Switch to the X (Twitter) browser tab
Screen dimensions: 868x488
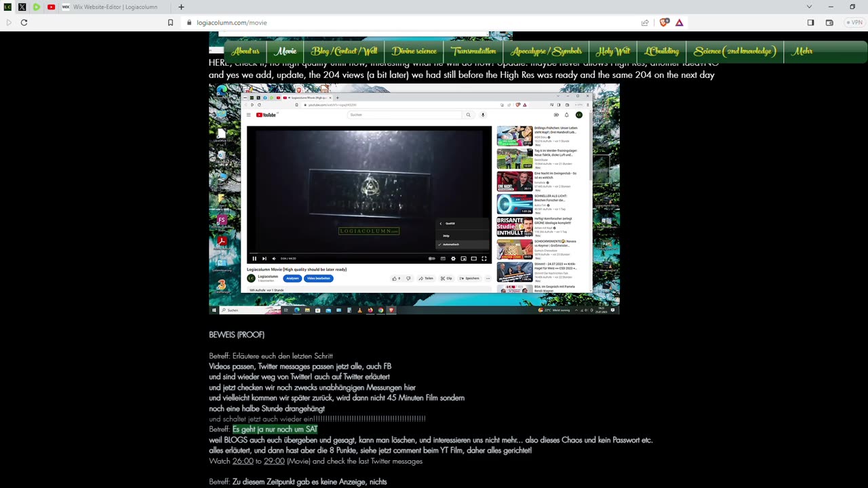coord(22,7)
